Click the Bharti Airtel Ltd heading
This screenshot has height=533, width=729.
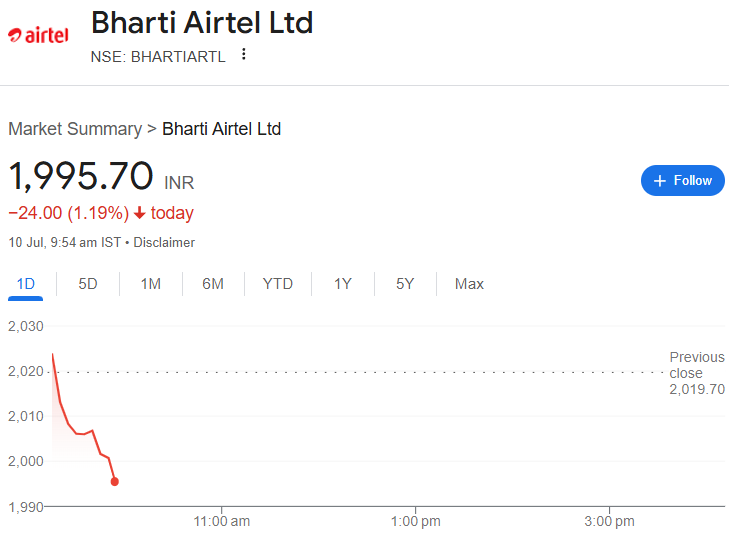pos(202,22)
